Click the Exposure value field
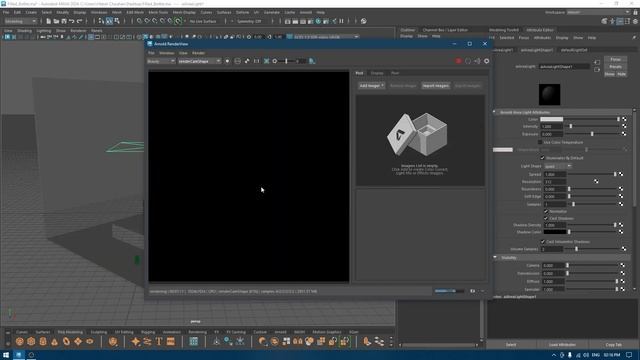Viewport: 640px width, 360px height. point(551,134)
